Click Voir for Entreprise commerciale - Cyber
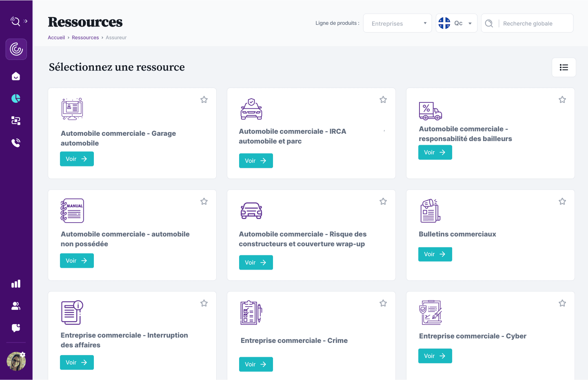Screen dimensions: 588x380 tap(435, 356)
